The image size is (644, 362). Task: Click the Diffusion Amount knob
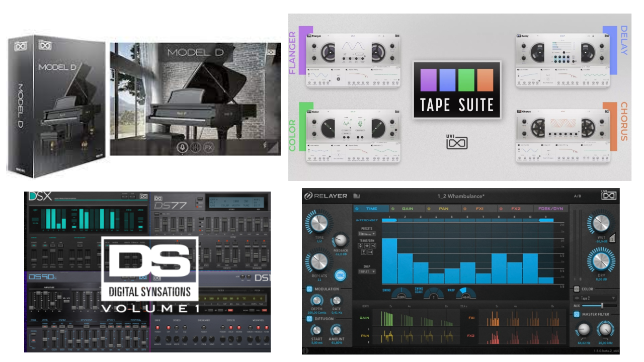point(337,329)
